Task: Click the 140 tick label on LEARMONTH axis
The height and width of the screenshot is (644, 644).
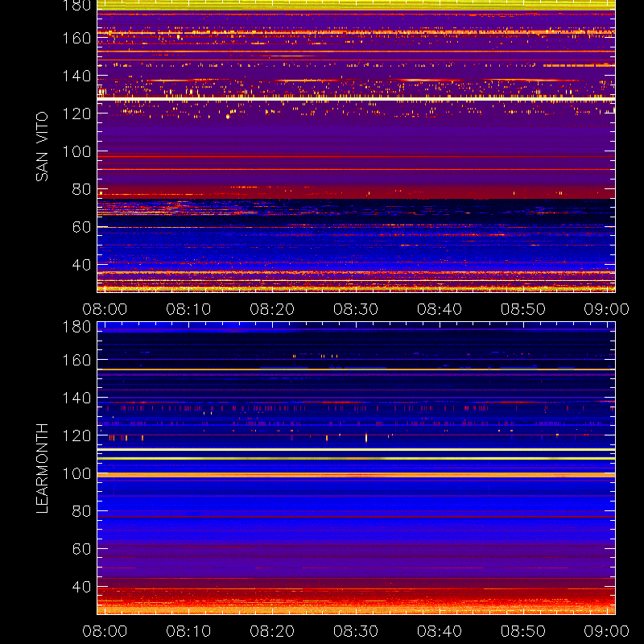Action: pos(76,398)
